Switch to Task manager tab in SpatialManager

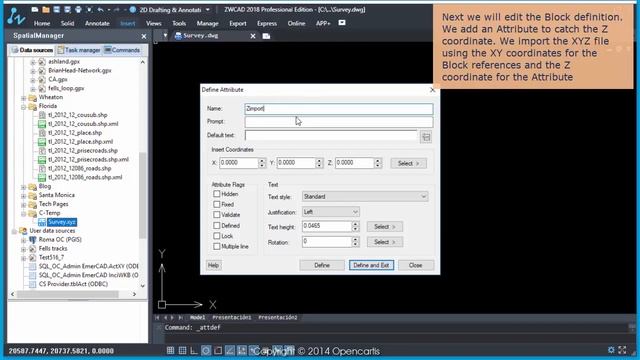click(79, 50)
